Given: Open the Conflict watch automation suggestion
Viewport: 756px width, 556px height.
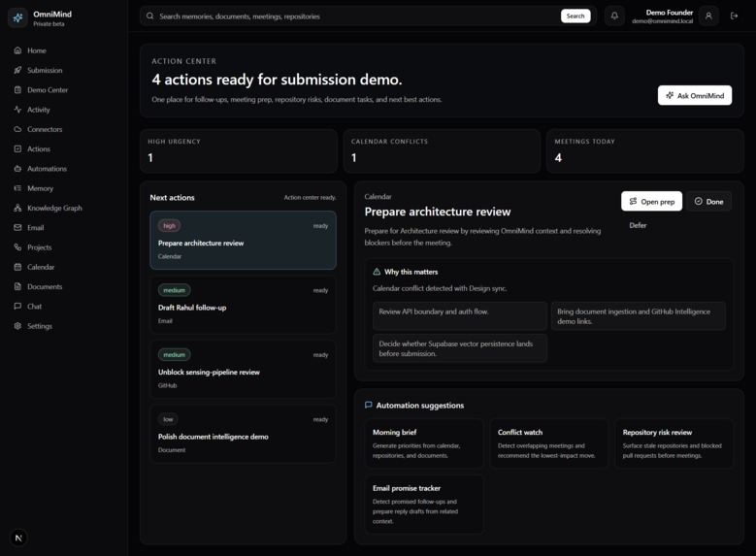Looking at the screenshot, I should (549, 443).
